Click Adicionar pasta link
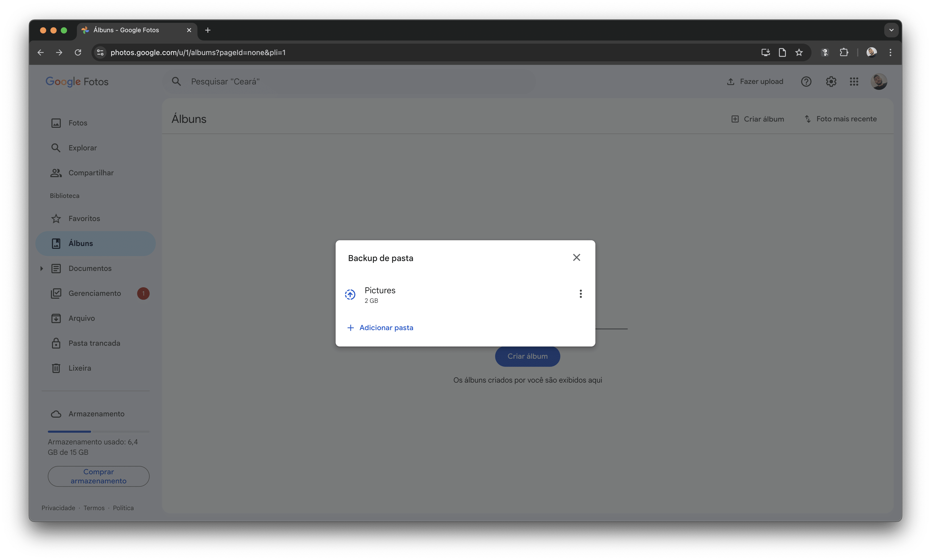Screen dimensions: 931x560 click(x=380, y=328)
